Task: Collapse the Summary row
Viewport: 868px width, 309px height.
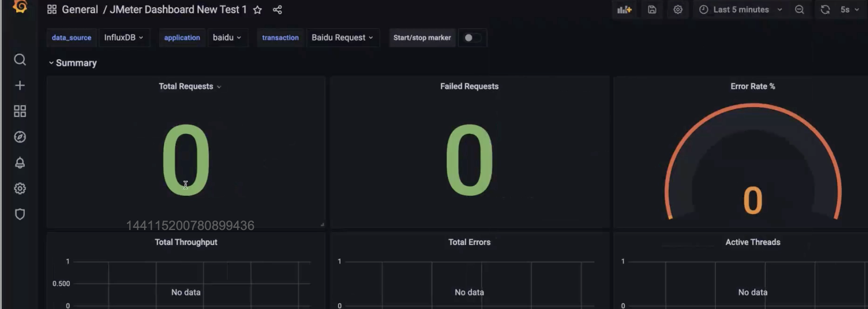Action: coord(72,63)
